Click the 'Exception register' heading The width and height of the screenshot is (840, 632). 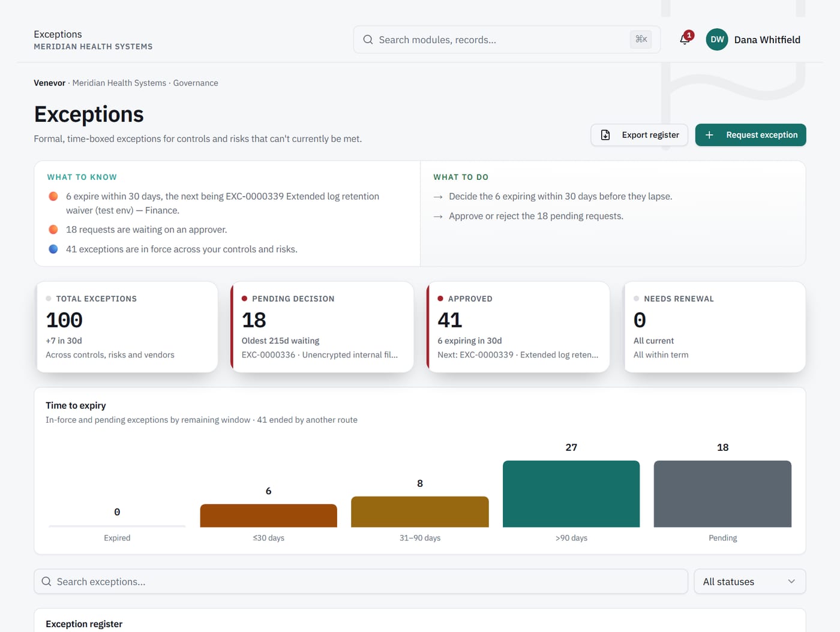click(x=84, y=624)
